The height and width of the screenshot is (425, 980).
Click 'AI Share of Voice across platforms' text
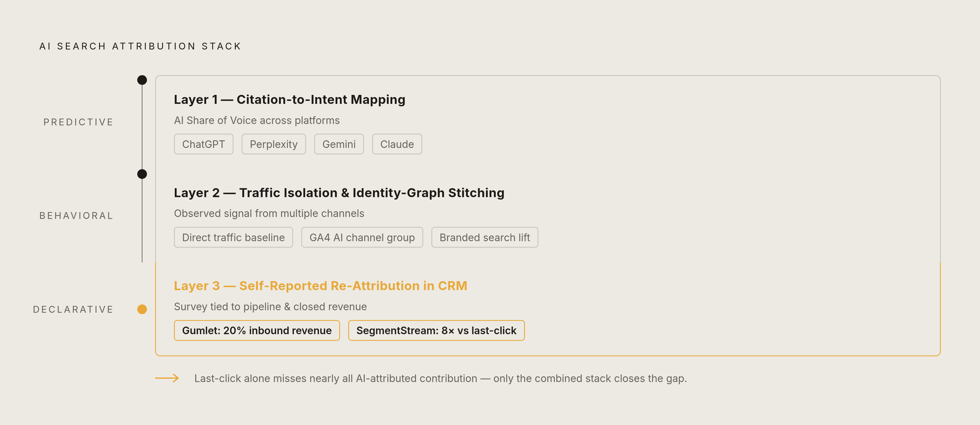click(257, 120)
